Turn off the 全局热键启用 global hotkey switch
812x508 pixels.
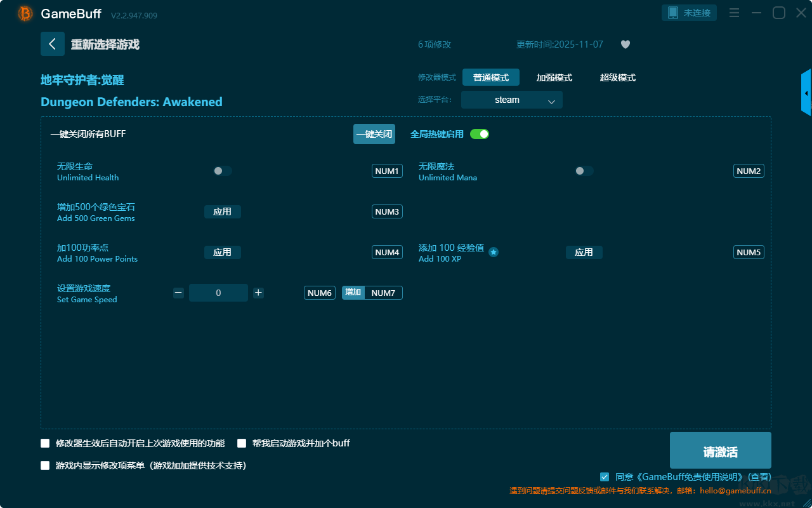pyautogui.click(x=480, y=134)
